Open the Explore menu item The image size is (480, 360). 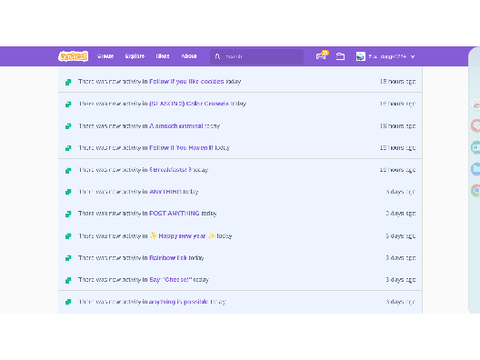click(x=135, y=56)
